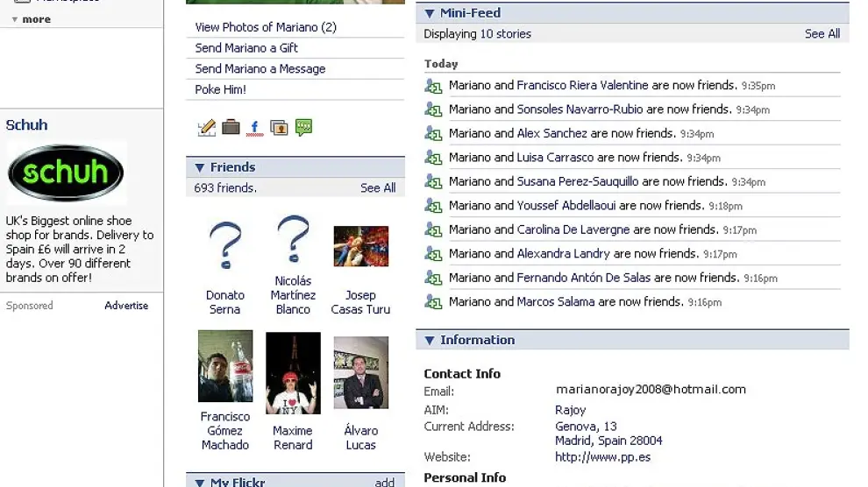
Task: Choose Poke Him! option
Action: pyautogui.click(x=221, y=90)
